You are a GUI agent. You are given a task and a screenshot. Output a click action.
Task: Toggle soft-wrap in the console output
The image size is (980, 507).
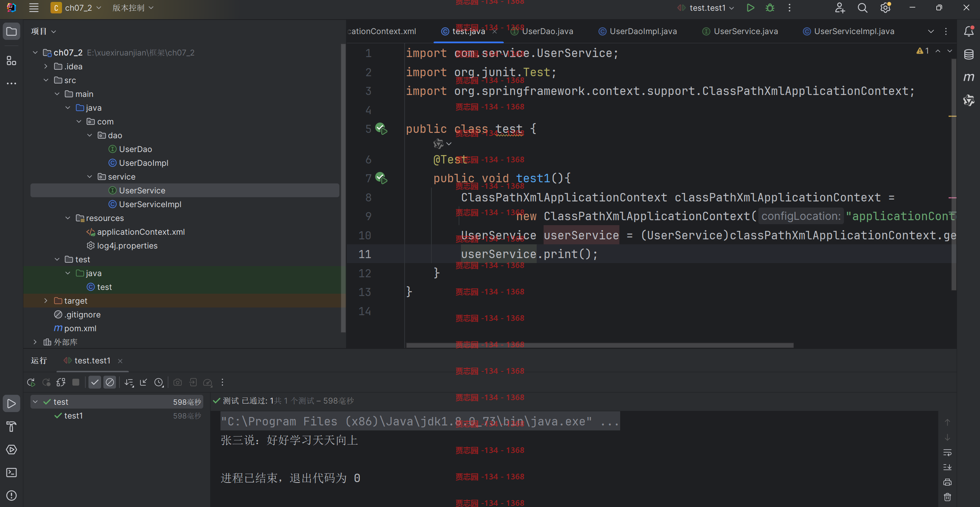tap(947, 453)
